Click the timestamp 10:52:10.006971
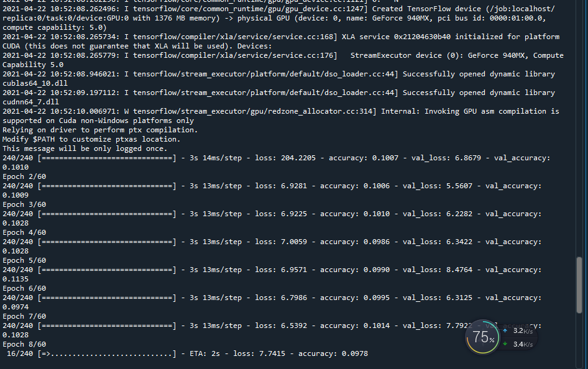This screenshot has height=369, width=588. click(x=85, y=111)
